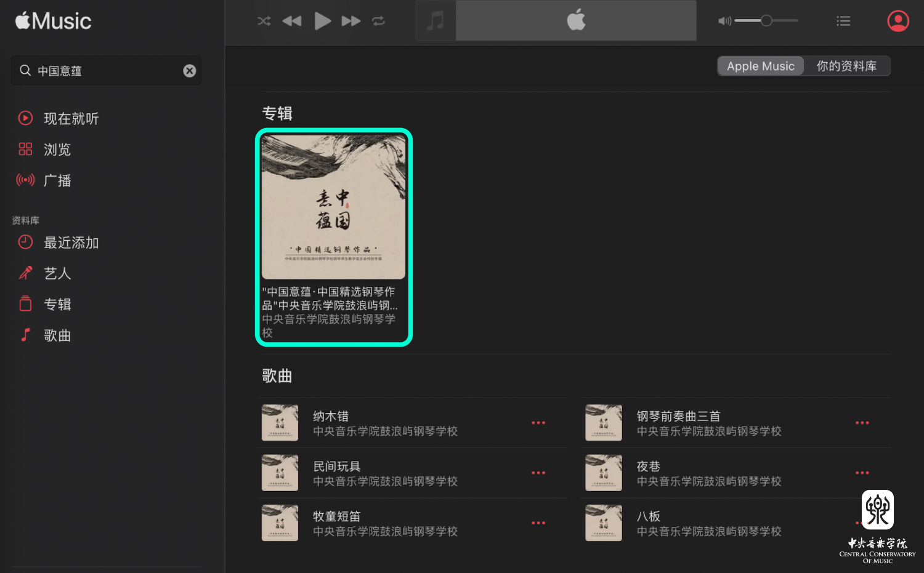The height and width of the screenshot is (573, 924).
Task: Open more options for 纳木错
Action: [538, 423]
